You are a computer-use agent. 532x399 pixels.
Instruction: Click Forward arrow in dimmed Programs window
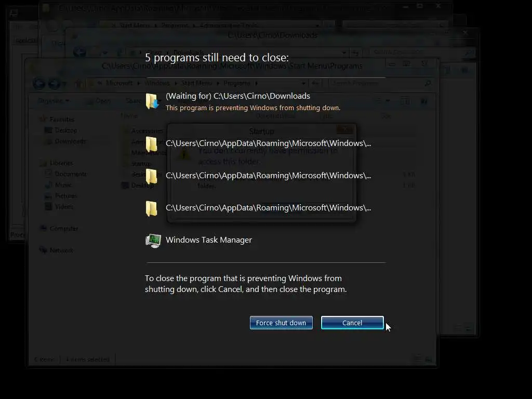click(x=54, y=84)
